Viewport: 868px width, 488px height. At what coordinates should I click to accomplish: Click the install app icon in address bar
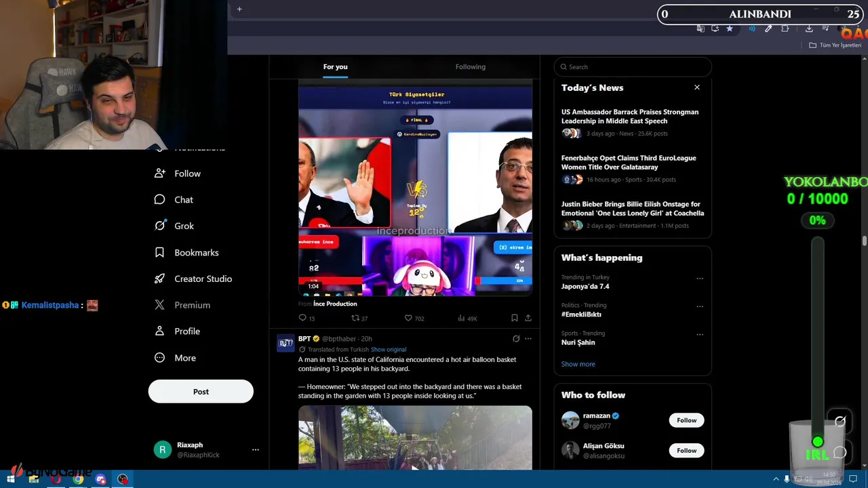715,28
